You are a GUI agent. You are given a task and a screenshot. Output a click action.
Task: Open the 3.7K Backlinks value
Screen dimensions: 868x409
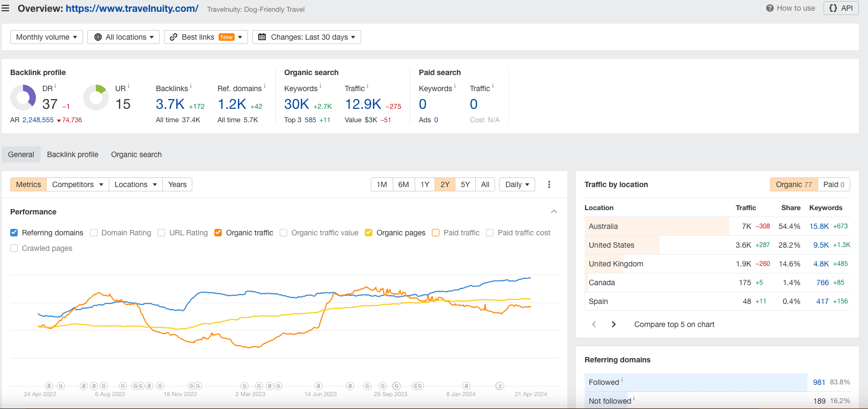[170, 104]
